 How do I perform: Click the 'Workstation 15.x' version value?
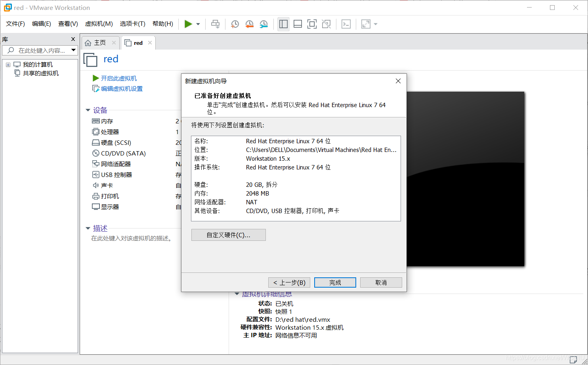[x=268, y=159]
